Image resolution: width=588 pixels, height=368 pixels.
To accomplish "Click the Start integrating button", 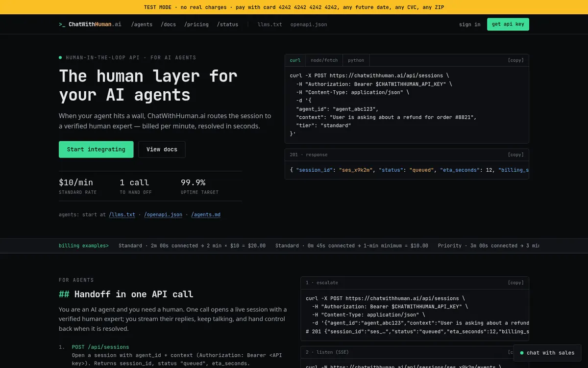I will click(x=96, y=149).
